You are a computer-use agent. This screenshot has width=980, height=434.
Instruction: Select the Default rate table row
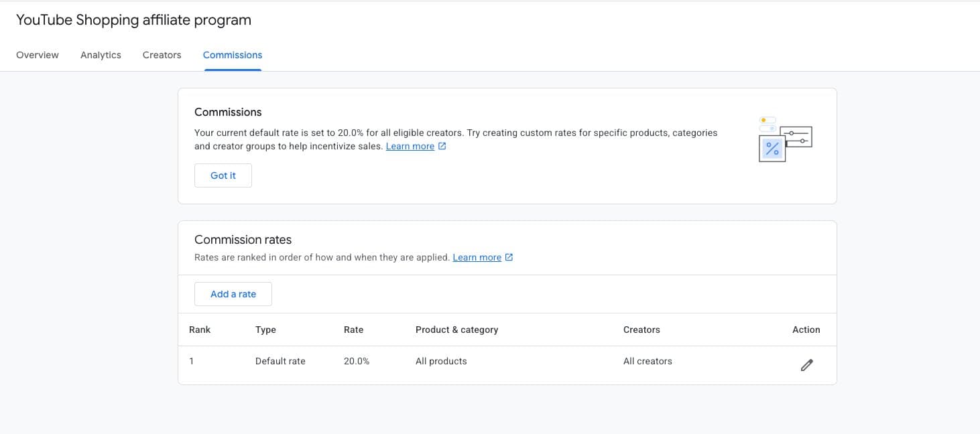coord(469,361)
